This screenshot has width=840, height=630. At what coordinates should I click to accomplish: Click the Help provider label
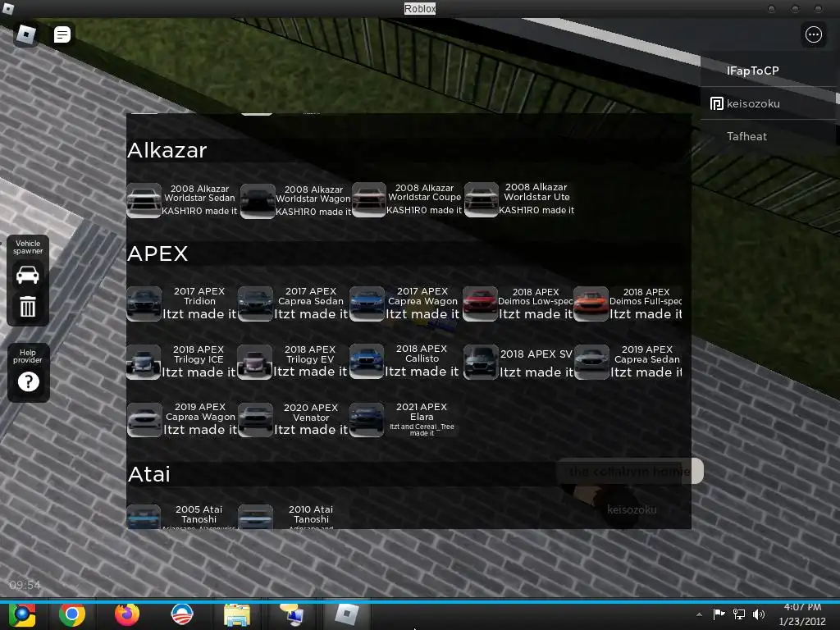28,356
